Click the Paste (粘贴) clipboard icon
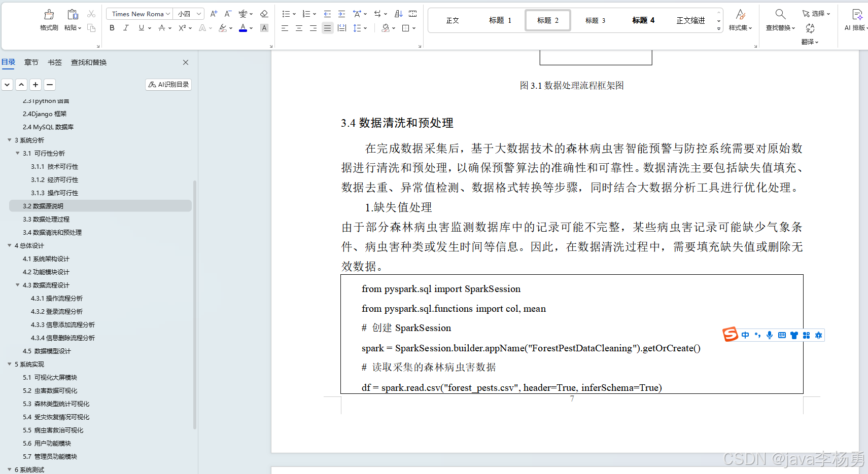 tap(73, 14)
